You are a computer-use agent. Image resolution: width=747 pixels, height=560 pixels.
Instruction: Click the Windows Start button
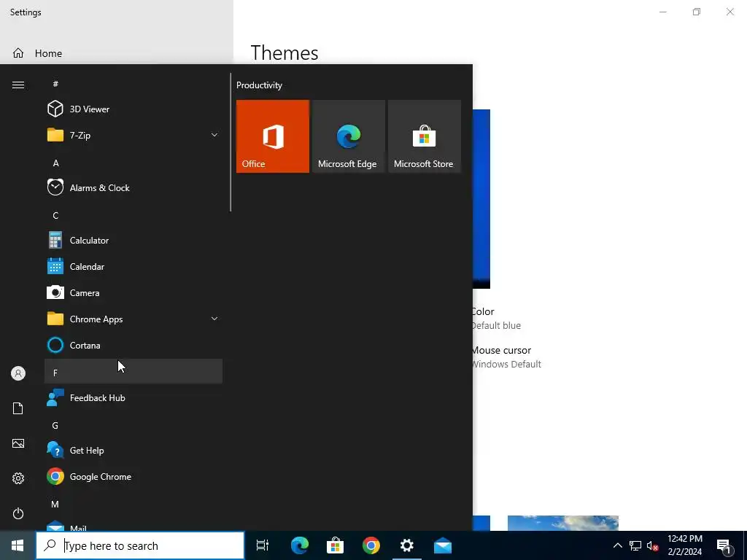coord(18,545)
